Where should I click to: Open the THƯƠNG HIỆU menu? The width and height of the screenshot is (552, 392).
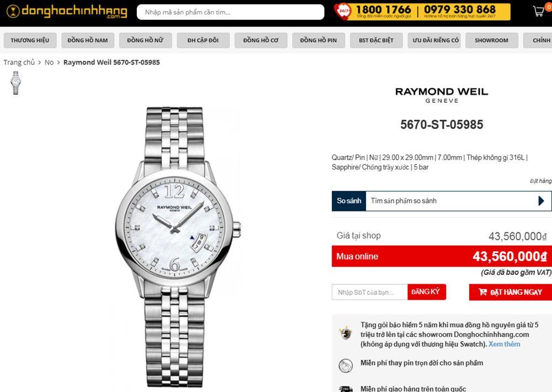(x=30, y=40)
